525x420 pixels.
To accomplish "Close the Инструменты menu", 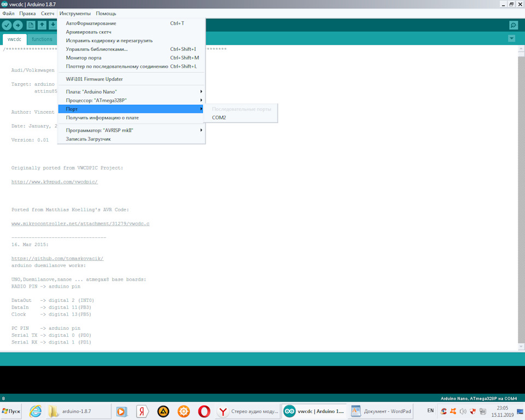I will [x=75, y=13].
